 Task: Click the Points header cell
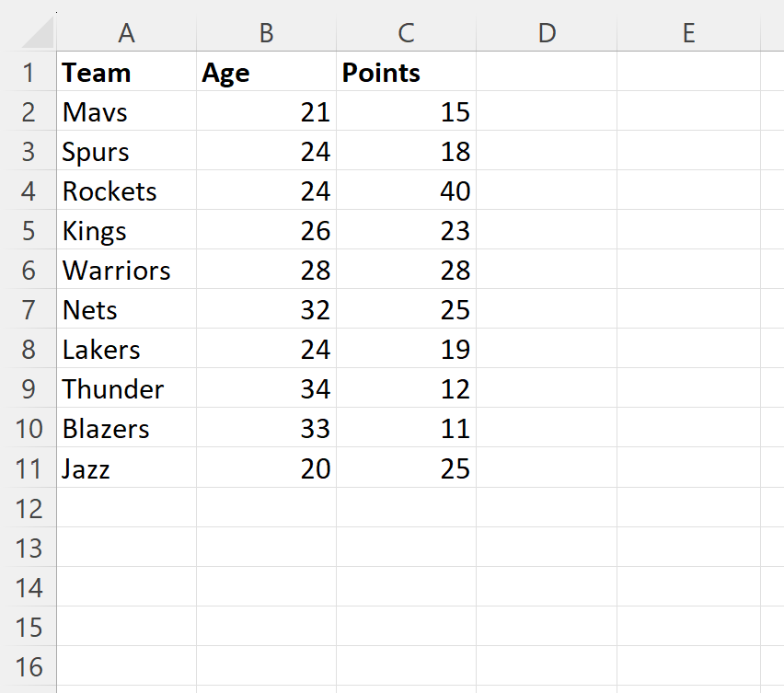click(x=406, y=72)
